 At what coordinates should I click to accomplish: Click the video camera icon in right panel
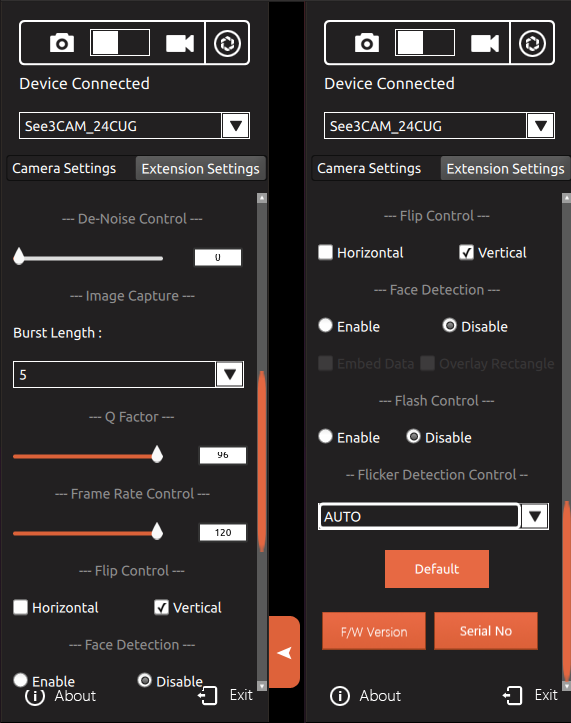(x=485, y=43)
